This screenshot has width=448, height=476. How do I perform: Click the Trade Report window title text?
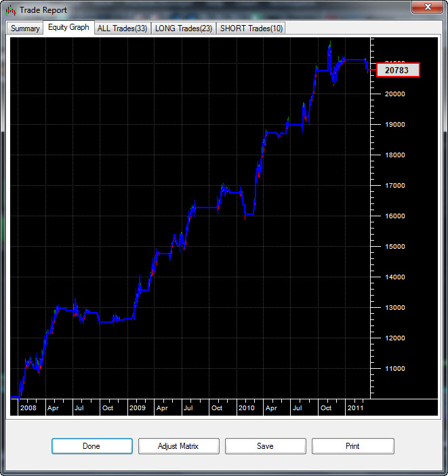(43, 10)
